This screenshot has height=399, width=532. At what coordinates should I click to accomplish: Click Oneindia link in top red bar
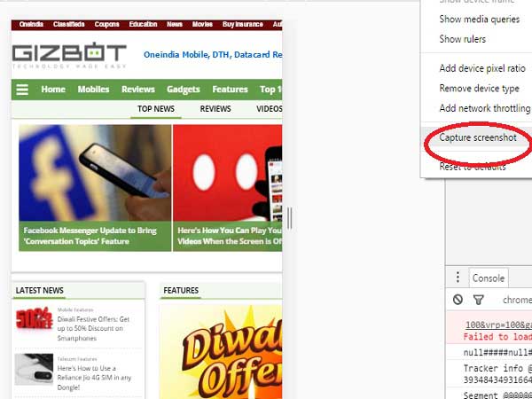(x=31, y=25)
